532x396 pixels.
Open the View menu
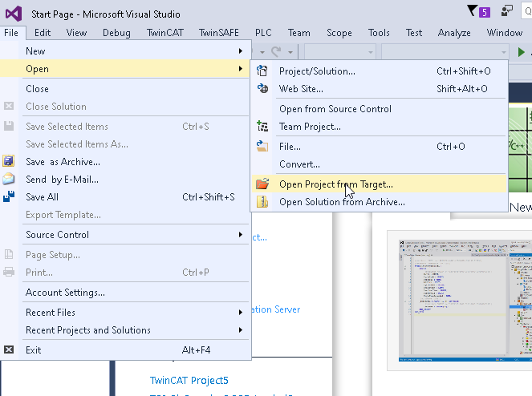point(76,33)
